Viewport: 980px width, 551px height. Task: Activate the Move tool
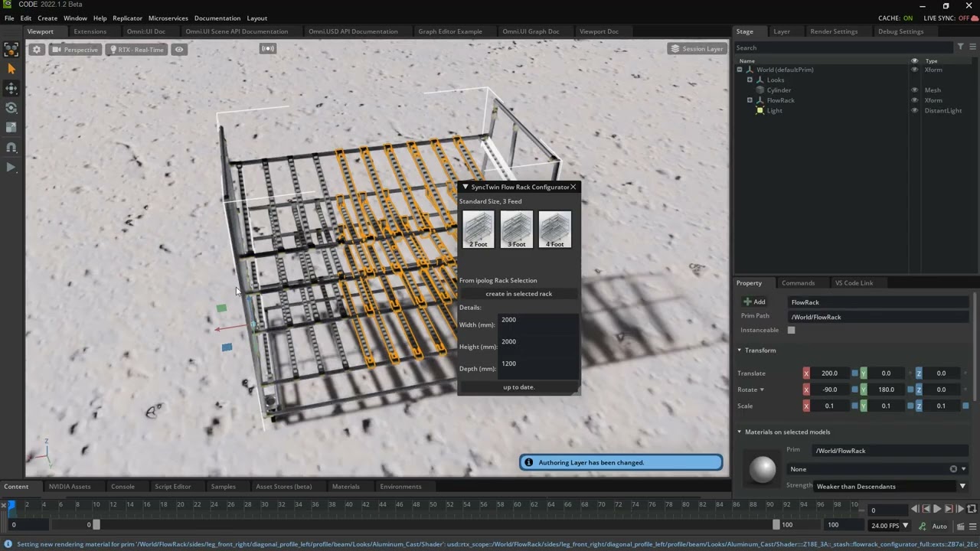tap(11, 89)
